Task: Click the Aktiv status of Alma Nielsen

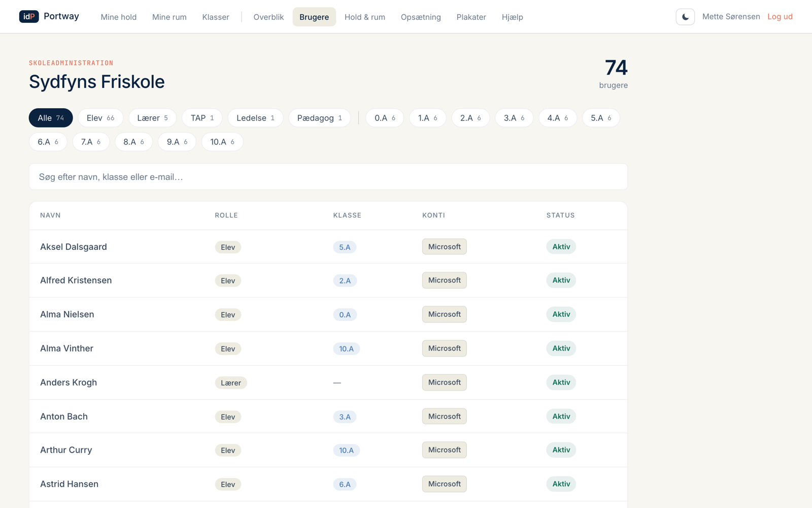Action: pyautogui.click(x=561, y=314)
